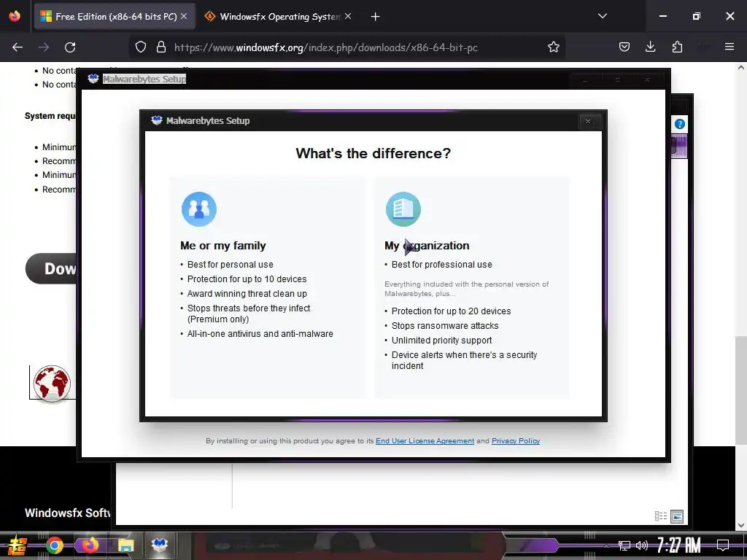747x560 pixels.
Task: Go back in Firefox
Action: (x=18, y=47)
